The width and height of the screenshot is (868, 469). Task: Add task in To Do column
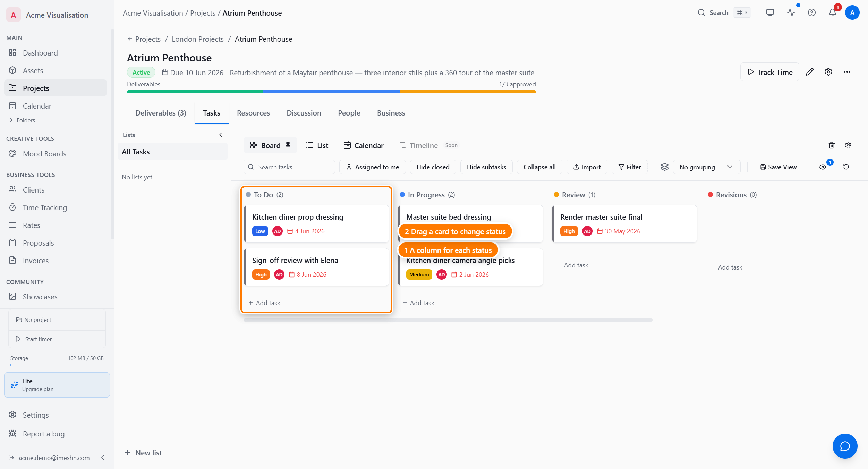(264, 303)
